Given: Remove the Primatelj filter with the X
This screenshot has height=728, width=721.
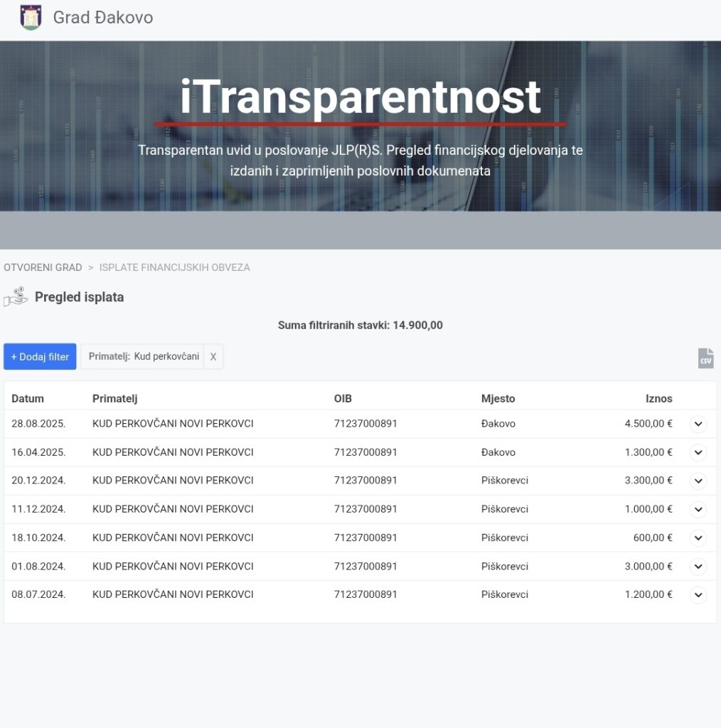Looking at the screenshot, I should pos(213,357).
